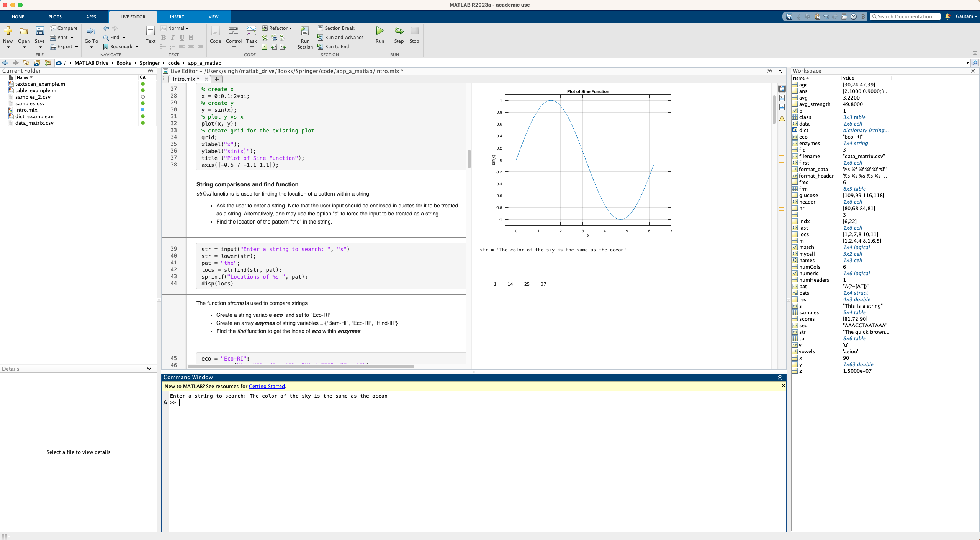Open the INSERT tab
This screenshot has height=540, width=980.
click(177, 17)
